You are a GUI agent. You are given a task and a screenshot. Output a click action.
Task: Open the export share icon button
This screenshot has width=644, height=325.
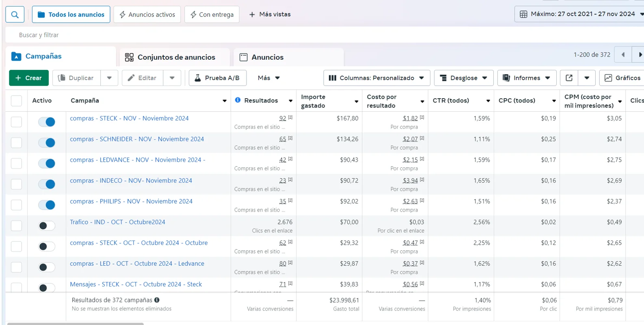point(569,78)
